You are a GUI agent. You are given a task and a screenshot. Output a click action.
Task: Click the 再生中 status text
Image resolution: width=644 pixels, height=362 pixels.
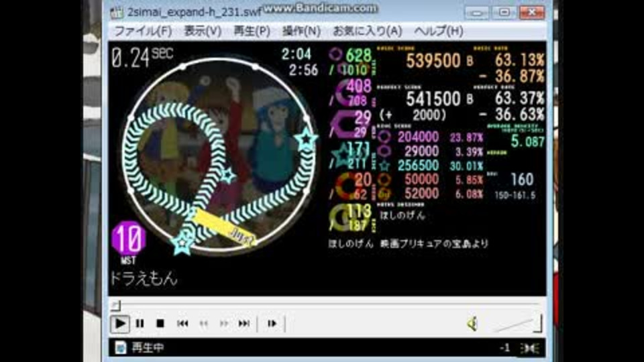pos(148,348)
